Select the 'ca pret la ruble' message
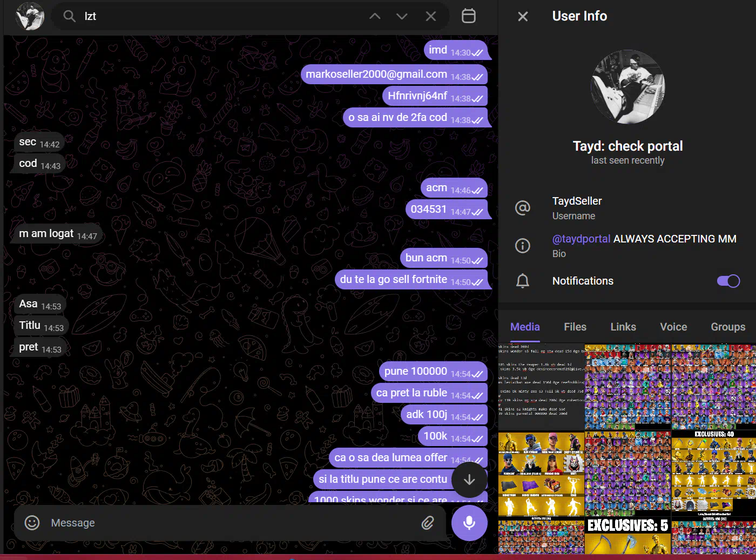Viewport: 756px width, 560px height. click(429, 393)
